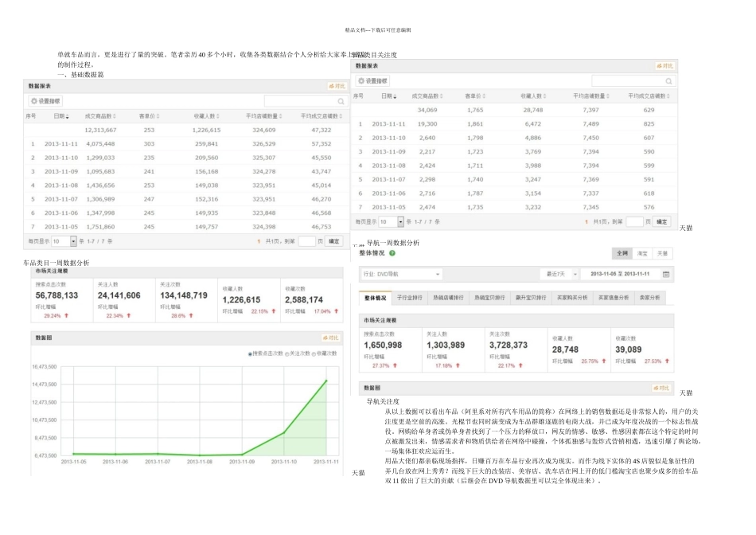Click the search magnifier in right data table

(667, 81)
